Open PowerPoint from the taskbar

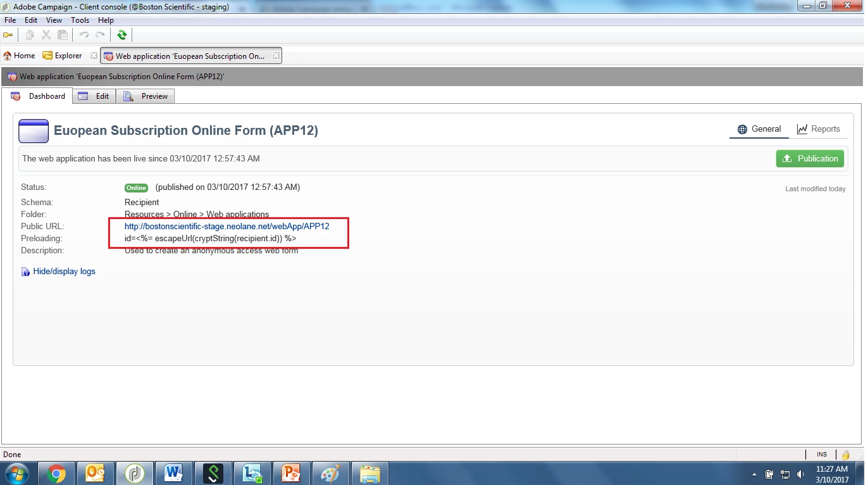tap(292, 474)
